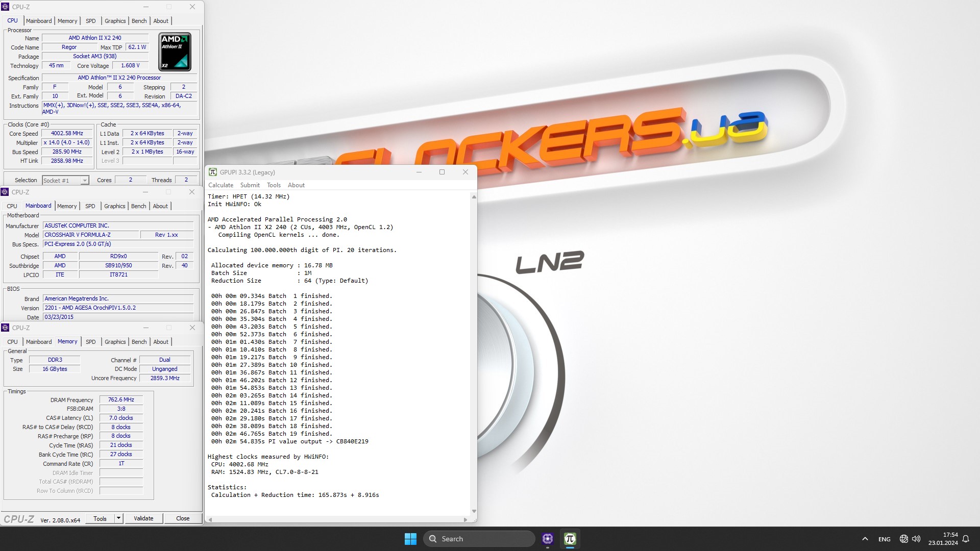
Task: Click the CPU-Z icon in top window title bar
Action: click(x=5, y=7)
